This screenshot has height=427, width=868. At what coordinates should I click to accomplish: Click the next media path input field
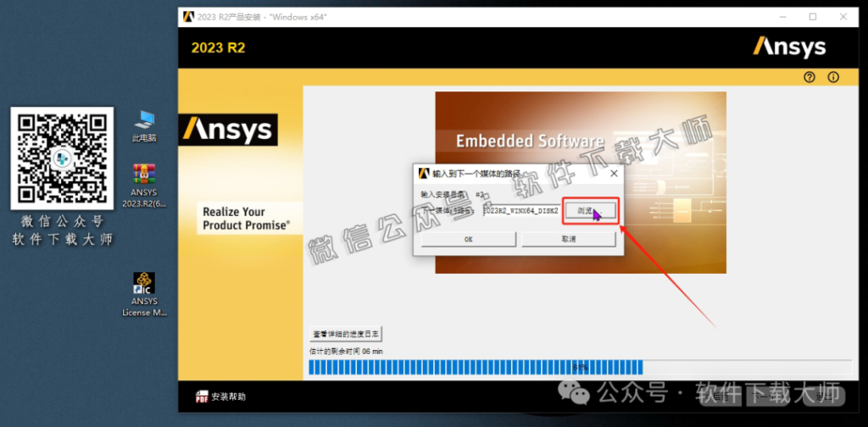522,211
